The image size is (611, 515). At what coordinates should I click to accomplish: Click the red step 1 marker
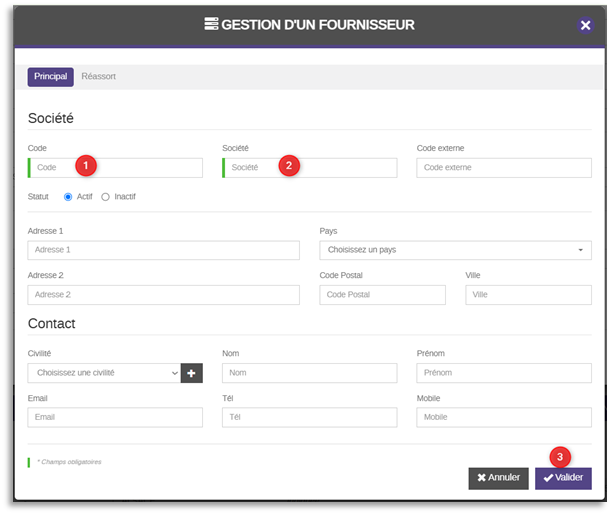[x=86, y=164]
